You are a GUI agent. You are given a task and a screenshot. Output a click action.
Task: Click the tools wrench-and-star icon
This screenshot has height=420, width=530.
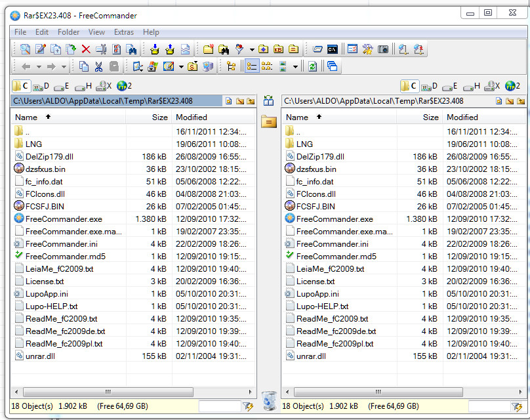click(x=368, y=49)
